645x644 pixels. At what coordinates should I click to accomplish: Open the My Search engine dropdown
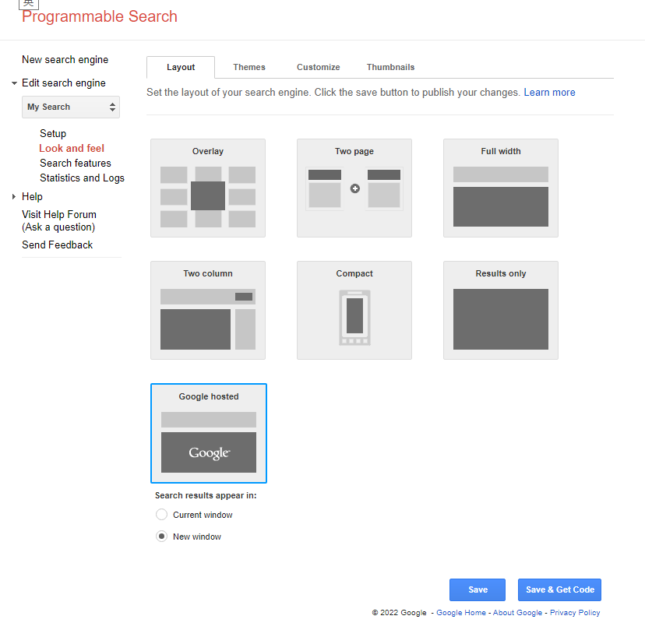coord(71,107)
